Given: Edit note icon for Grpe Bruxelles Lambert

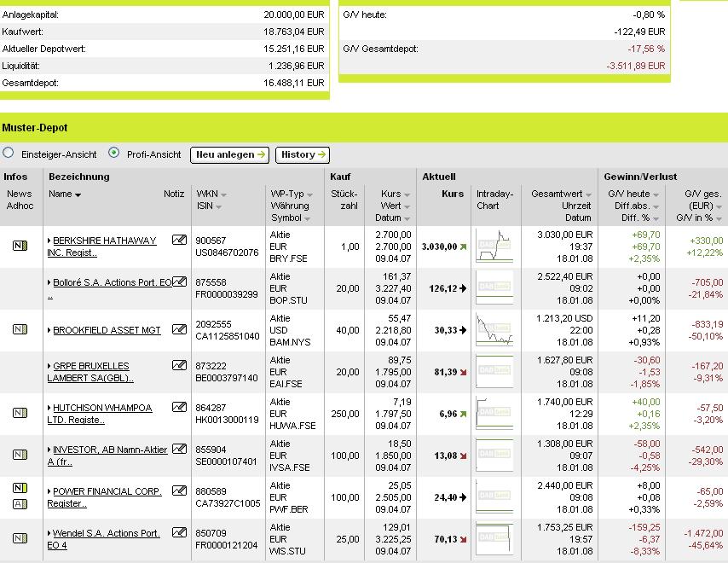Looking at the screenshot, I should pyautogui.click(x=179, y=365).
